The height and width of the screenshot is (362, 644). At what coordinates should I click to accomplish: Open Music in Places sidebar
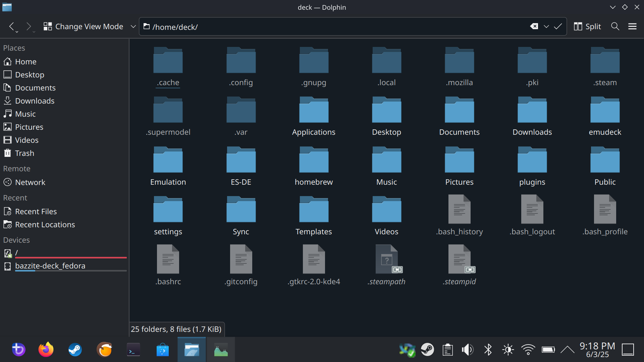(x=64, y=114)
